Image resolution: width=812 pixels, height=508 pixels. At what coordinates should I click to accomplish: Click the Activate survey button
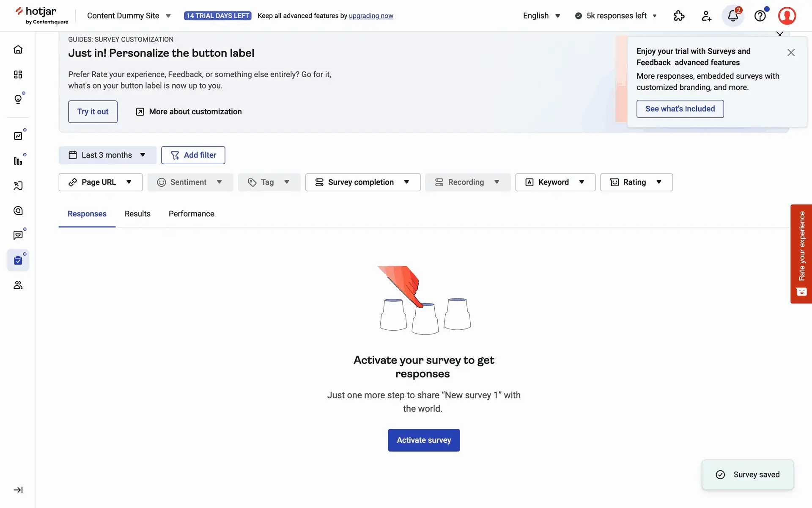pos(424,440)
